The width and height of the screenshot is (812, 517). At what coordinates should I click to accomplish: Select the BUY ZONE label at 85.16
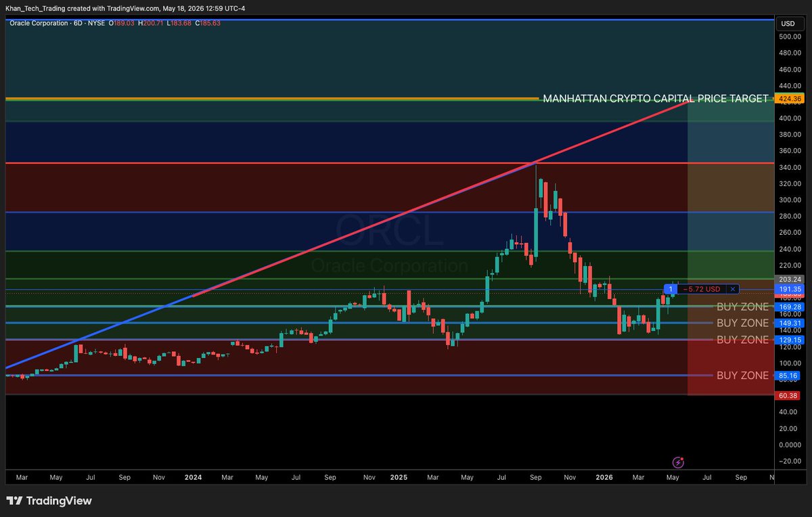[x=742, y=375]
